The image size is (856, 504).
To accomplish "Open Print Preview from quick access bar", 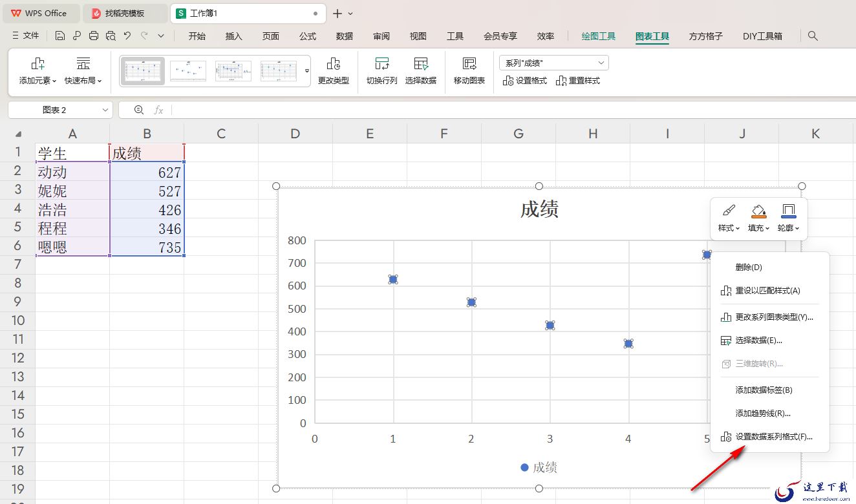I will 111,36.
